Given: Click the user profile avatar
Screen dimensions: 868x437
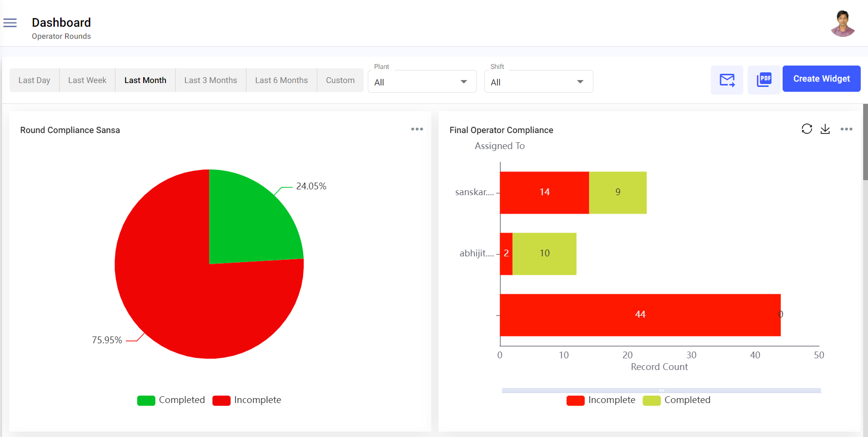Looking at the screenshot, I should tap(842, 24).
